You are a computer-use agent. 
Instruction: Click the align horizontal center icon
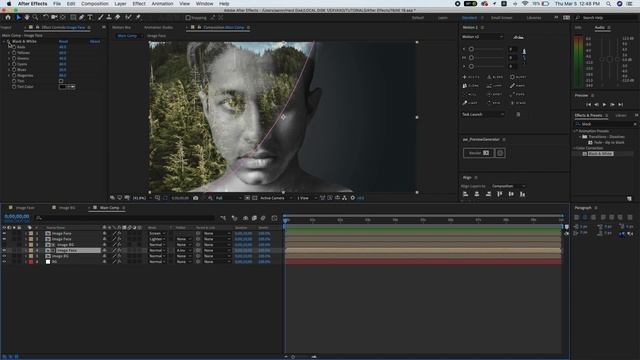click(477, 194)
